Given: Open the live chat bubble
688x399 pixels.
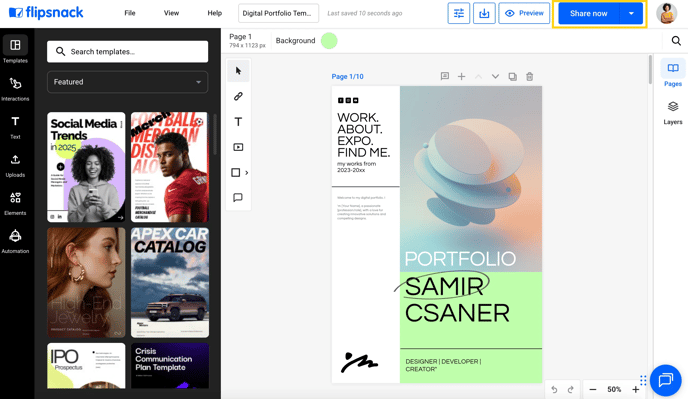Looking at the screenshot, I should (x=666, y=380).
